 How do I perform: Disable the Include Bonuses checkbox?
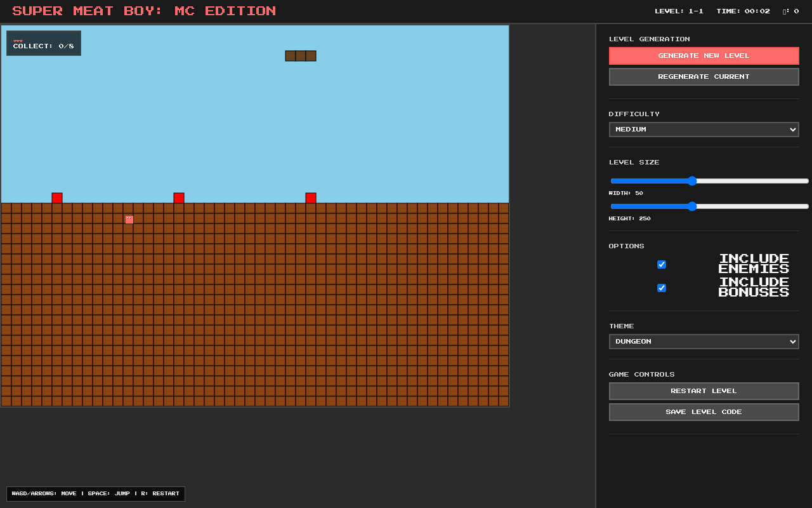tap(661, 288)
